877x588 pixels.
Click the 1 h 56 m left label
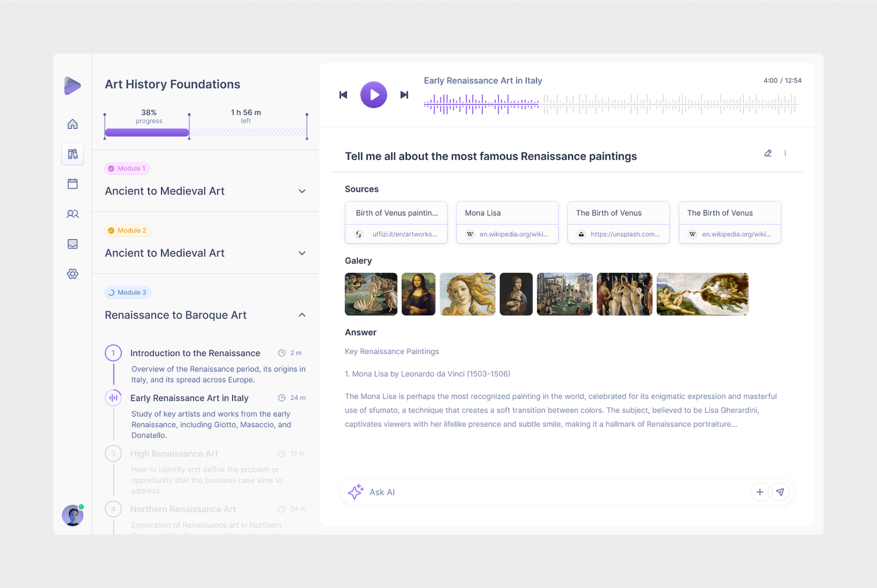click(246, 116)
